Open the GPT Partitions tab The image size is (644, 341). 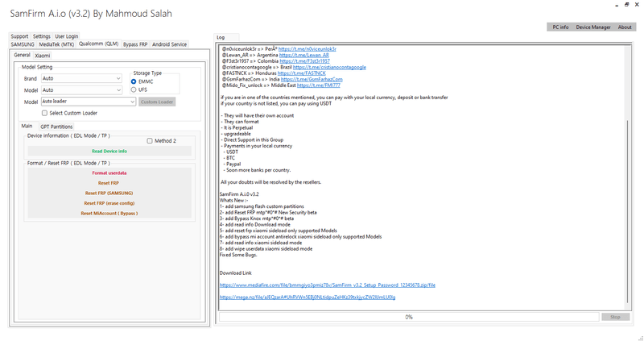[x=56, y=127]
